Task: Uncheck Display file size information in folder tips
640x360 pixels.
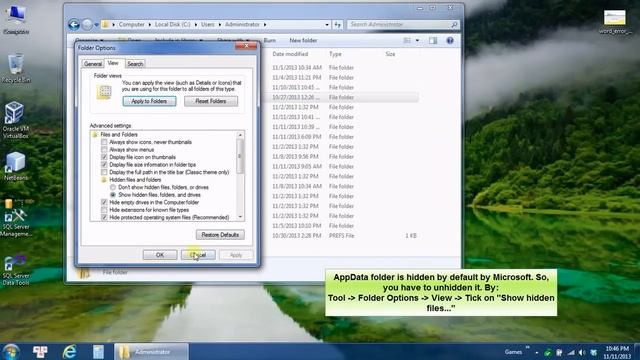Action: click(x=104, y=164)
